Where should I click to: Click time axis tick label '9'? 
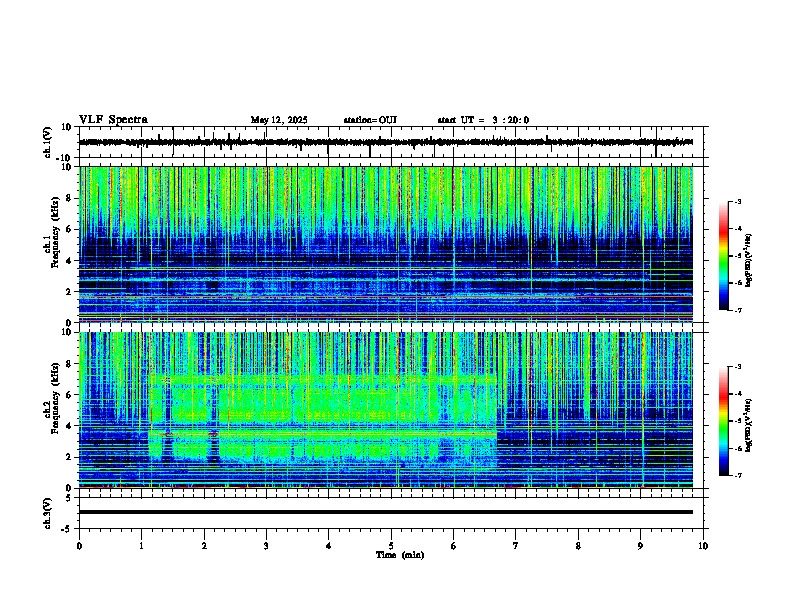pos(640,546)
